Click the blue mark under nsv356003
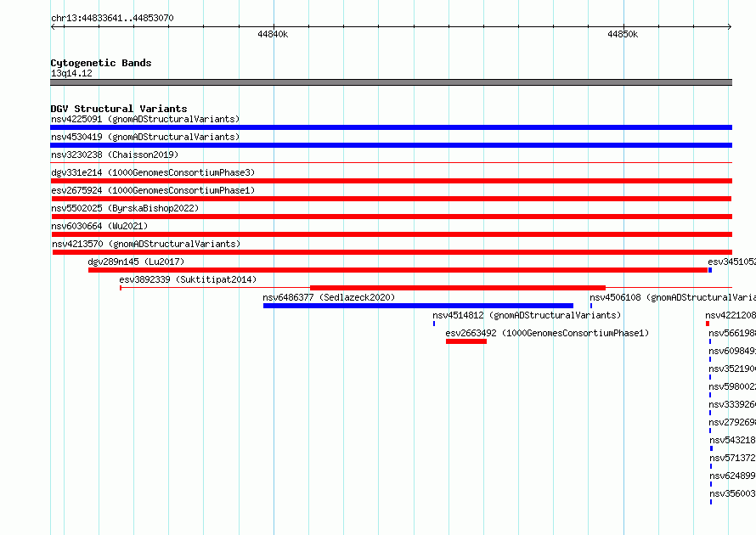This screenshot has height=535, width=756. pyautogui.click(x=711, y=502)
